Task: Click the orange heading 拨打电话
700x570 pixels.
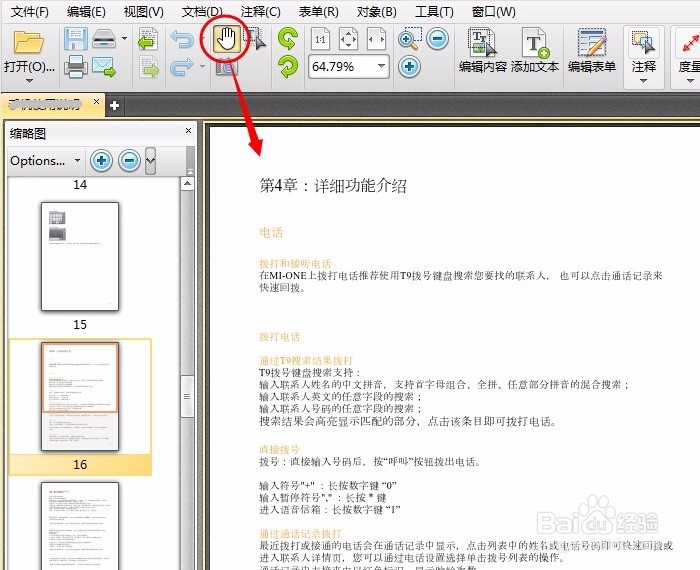Action: (279, 336)
